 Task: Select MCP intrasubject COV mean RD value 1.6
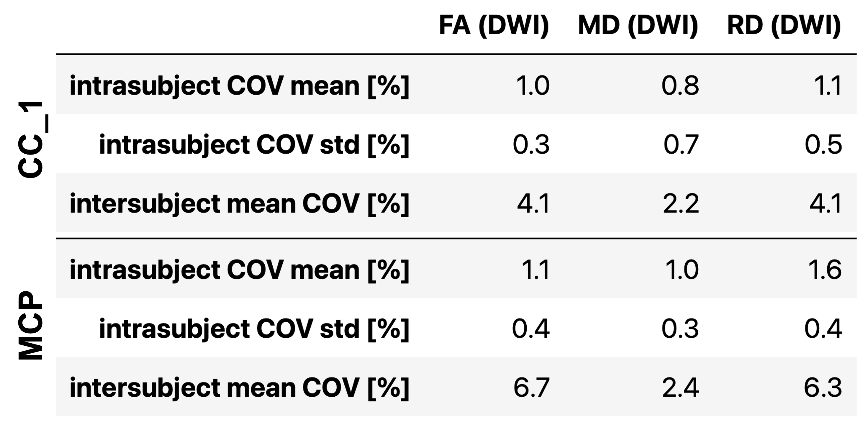click(x=825, y=270)
